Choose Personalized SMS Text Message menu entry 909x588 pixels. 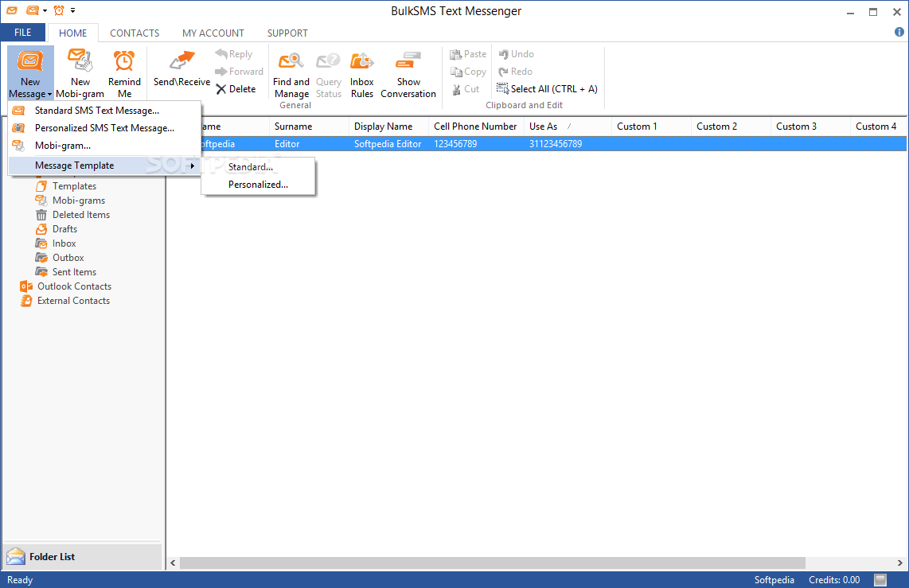104,128
